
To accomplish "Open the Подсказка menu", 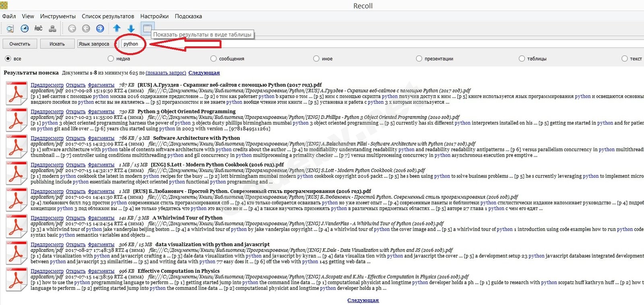I will tap(188, 16).
